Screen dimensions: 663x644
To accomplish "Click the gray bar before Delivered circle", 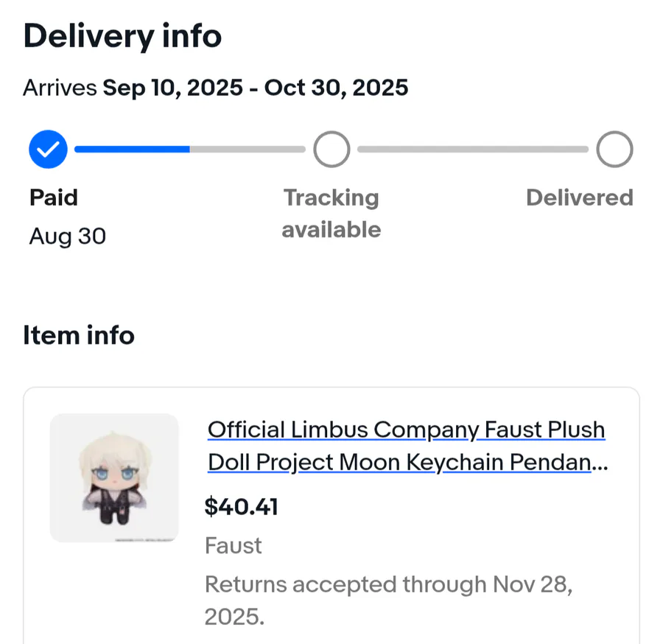I will point(472,150).
